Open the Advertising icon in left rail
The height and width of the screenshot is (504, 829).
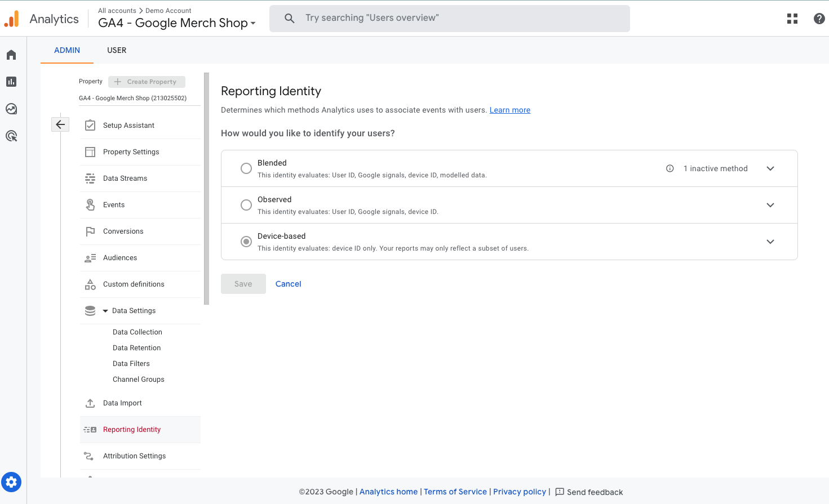11,136
